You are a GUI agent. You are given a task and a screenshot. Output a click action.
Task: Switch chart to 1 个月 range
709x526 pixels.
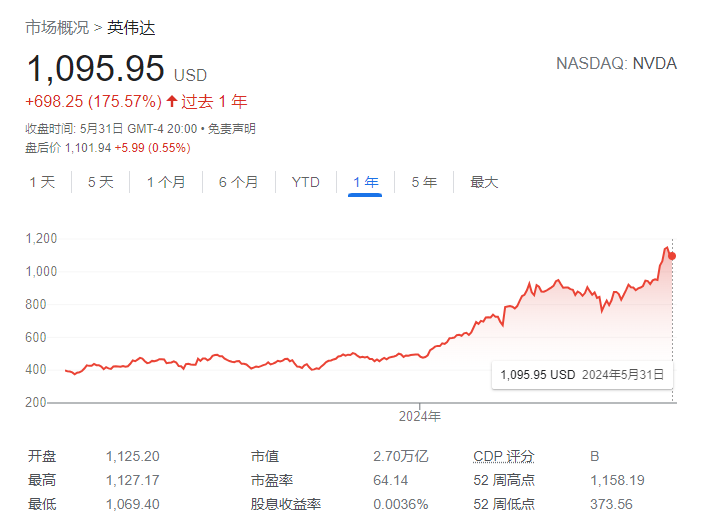pyautogui.click(x=166, y=182)
